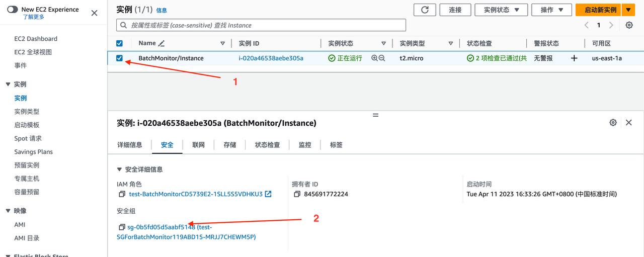This screenshot has height=257, width=644.
Task: Open the 操作 dropdown
Action: tap(552, 10)
